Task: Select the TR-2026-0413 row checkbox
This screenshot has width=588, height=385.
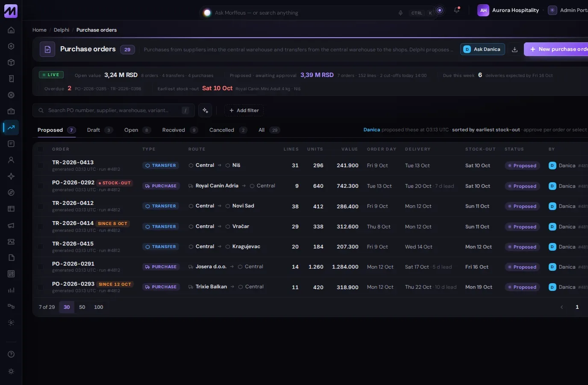Action: coord(41,166)
